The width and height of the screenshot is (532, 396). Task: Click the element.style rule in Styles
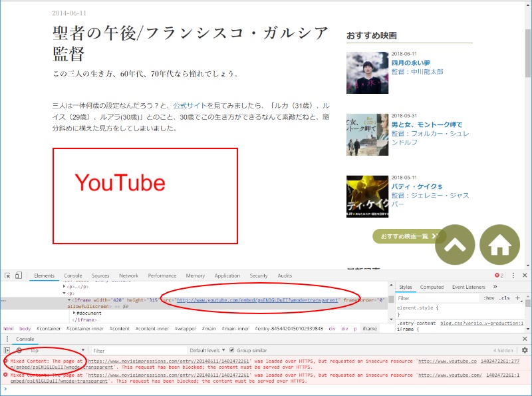click(418, 307)
